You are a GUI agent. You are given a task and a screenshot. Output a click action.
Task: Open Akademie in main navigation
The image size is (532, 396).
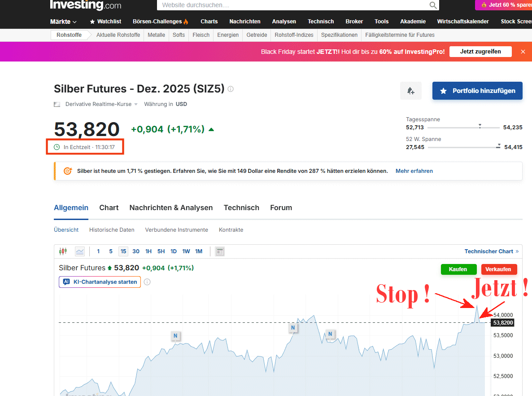[413, 22]
